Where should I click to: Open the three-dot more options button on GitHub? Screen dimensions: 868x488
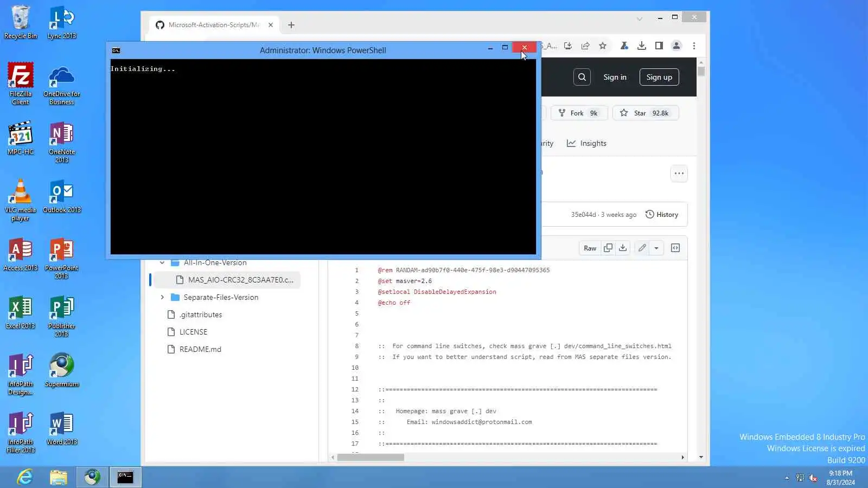[679, 174]
